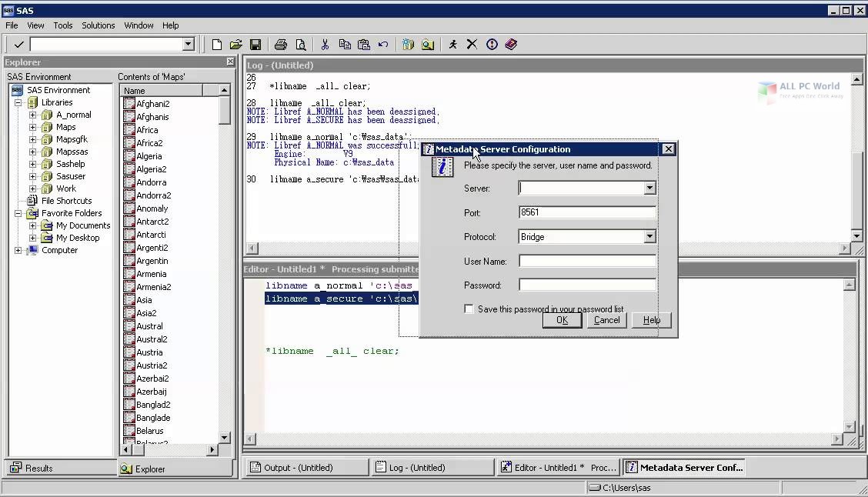The height and width of the screenshot is (497, 868).
Task: Expand the Maps library node
Action: [32, 127]
